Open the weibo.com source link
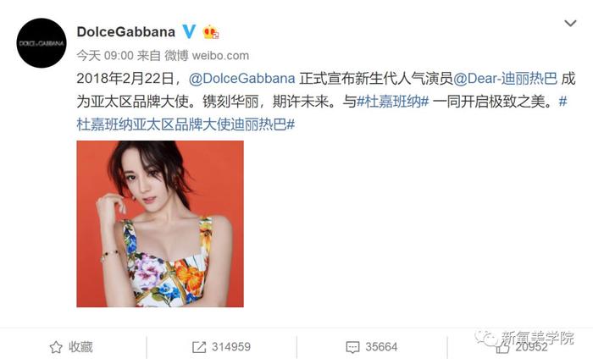The height and width of the screenshot is (364, 593). tap(220, 56)
